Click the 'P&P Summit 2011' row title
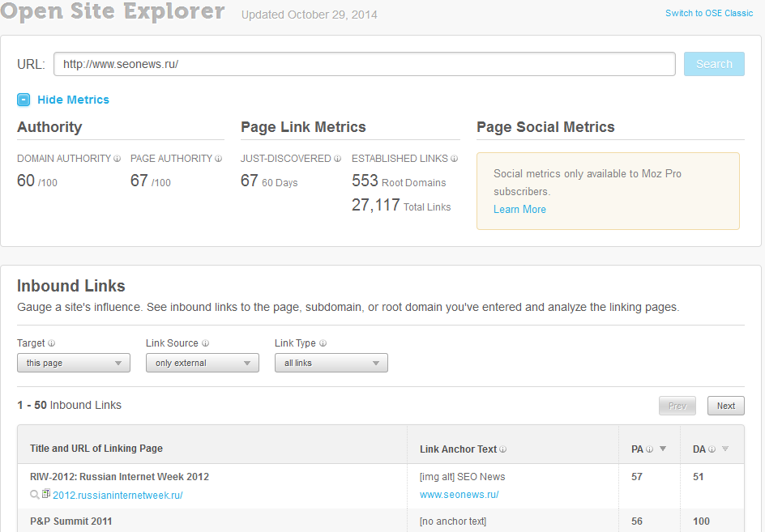Viewport: 765px width, 532px height. [71, 521]
